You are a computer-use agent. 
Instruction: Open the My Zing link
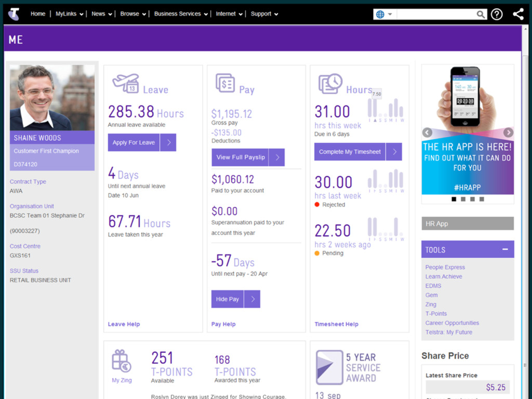tap(122, 380)
